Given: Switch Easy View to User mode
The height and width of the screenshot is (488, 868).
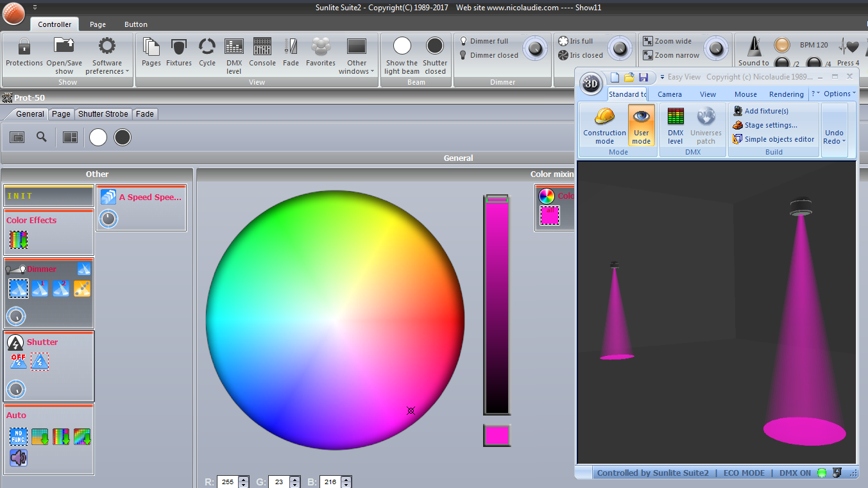Looking at the screenshot, I should (x=642, y=126).
